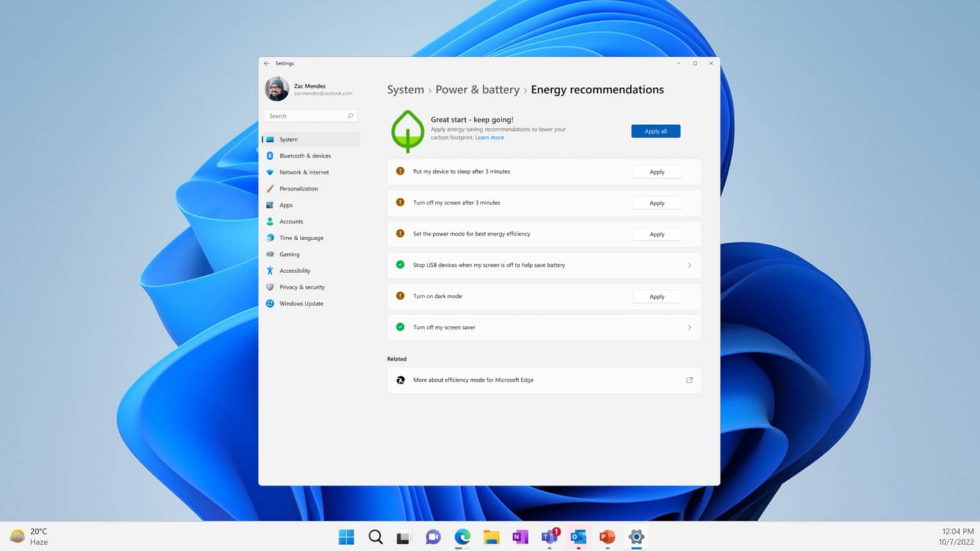The image size is (980, 551).
Task: Open Personalization settings
Action: click(299, 188)
